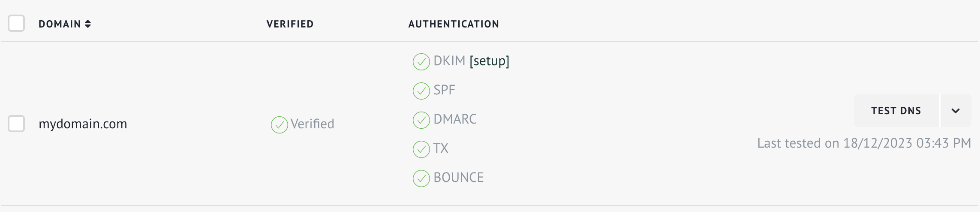Open the DKIM [setup] link
The width and height of the screenshot is (980, 212).
489,61
